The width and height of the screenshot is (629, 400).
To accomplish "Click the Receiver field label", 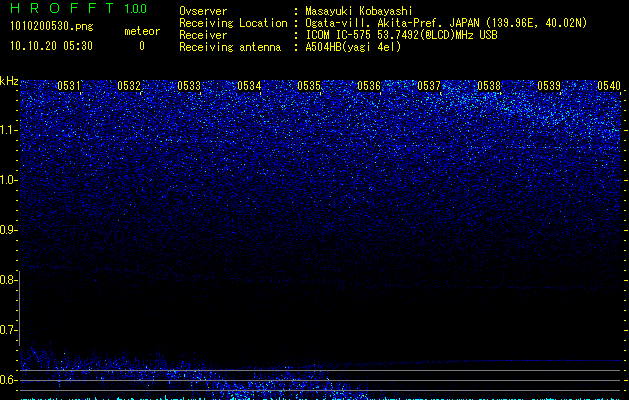I will coord(203,35).
